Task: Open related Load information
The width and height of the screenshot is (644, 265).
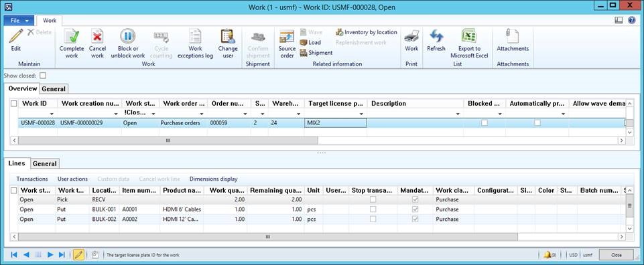Action: [310, 42]
